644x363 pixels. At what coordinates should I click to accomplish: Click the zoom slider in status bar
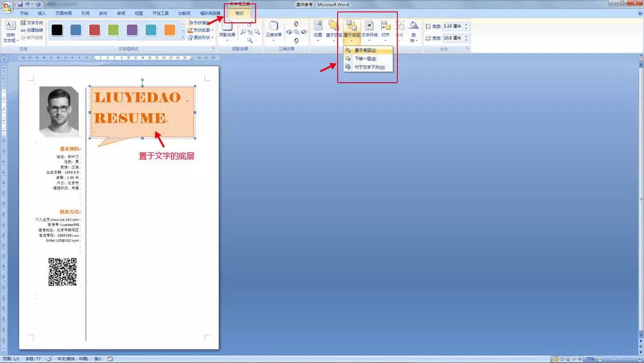coord(616,359)
